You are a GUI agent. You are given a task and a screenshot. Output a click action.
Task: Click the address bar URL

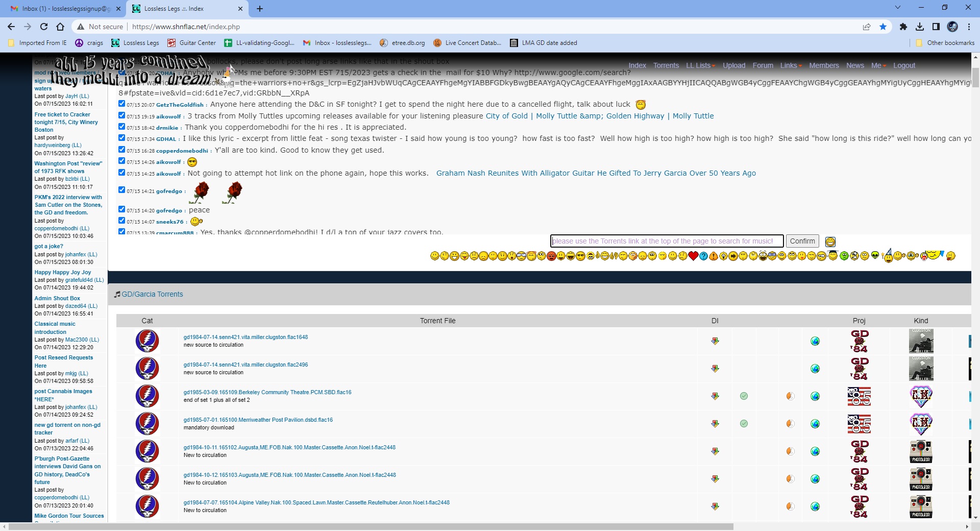click(x=186, y=27)
